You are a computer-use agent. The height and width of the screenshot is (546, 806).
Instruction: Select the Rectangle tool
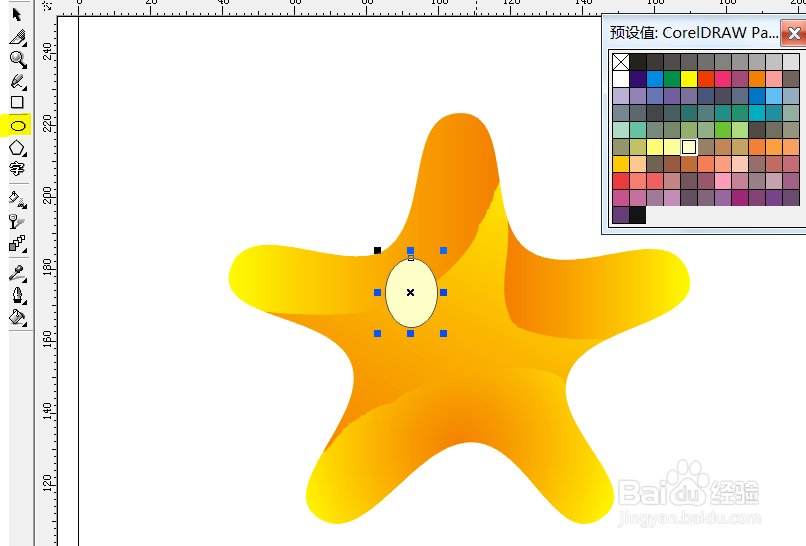(x=17, y=102)
